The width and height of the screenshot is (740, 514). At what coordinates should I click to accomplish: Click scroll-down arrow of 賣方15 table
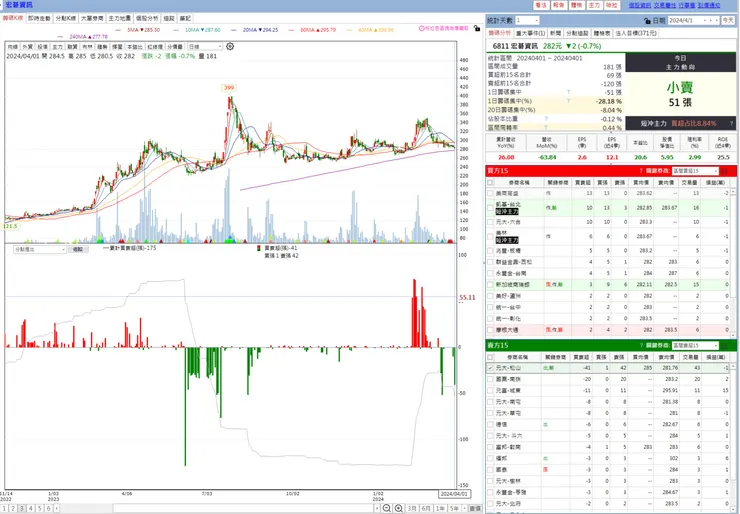(x=733, y=510)
